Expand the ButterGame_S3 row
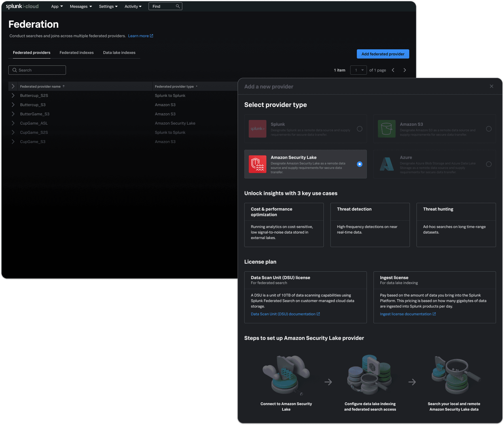The image size is (504, 425). (x=13, y=114)
